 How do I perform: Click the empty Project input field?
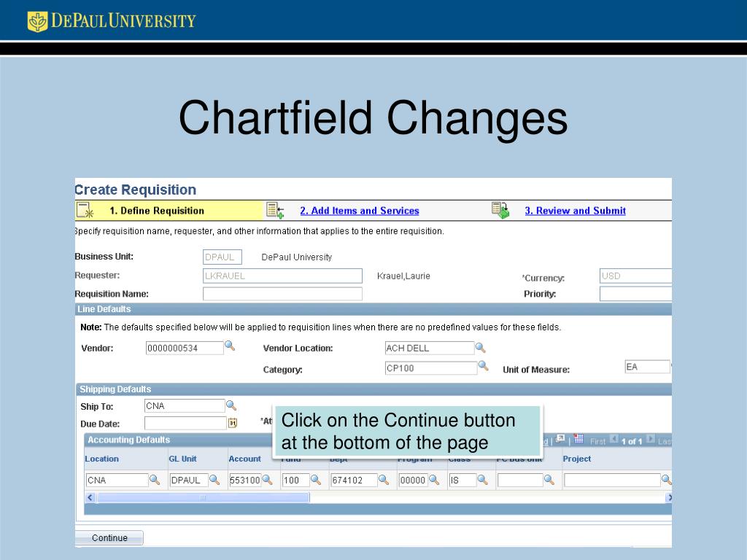click(x=612, y=480)
